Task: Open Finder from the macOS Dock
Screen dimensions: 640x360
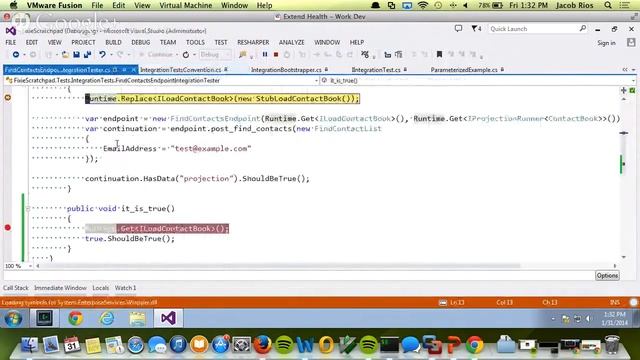Action: [29, 345]
